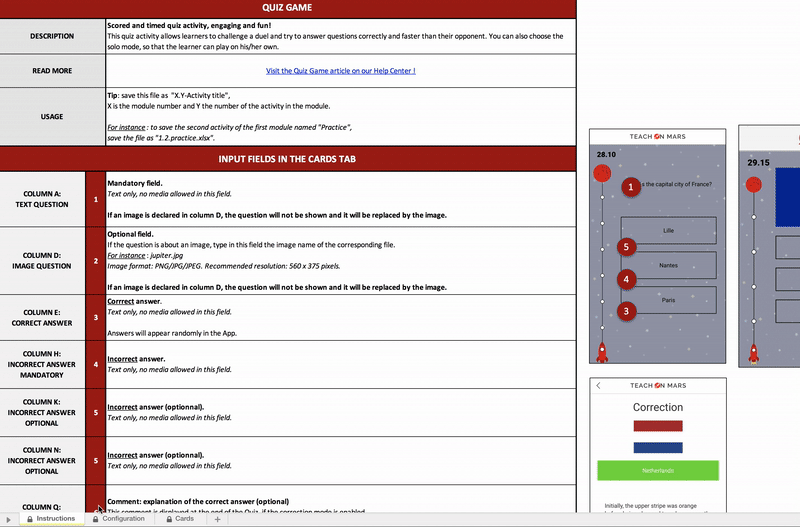Select the red cell numbered 4

pos(95,364)
